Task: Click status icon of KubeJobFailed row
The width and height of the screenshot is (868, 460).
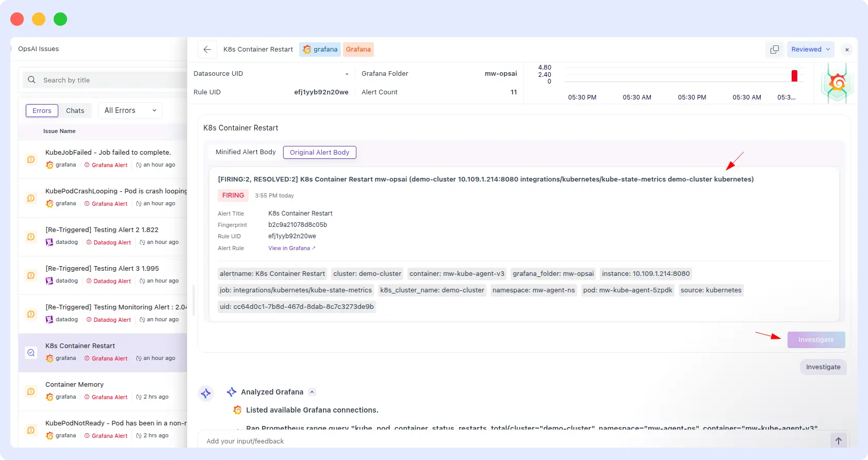Action: (x=31, y=159)
